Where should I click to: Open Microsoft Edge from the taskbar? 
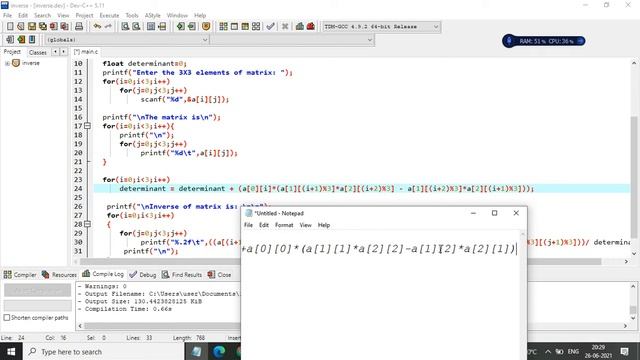click(219, 351)
